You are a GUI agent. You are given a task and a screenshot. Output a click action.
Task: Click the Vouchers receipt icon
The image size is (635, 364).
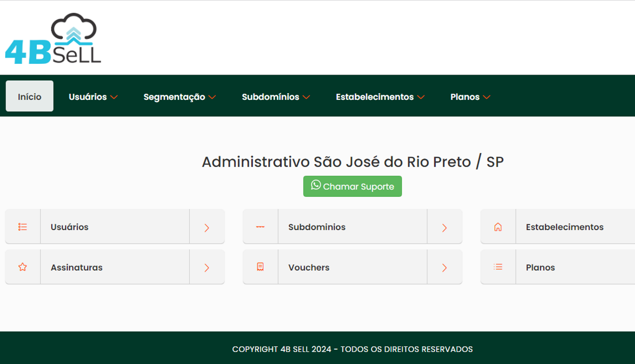260,267
